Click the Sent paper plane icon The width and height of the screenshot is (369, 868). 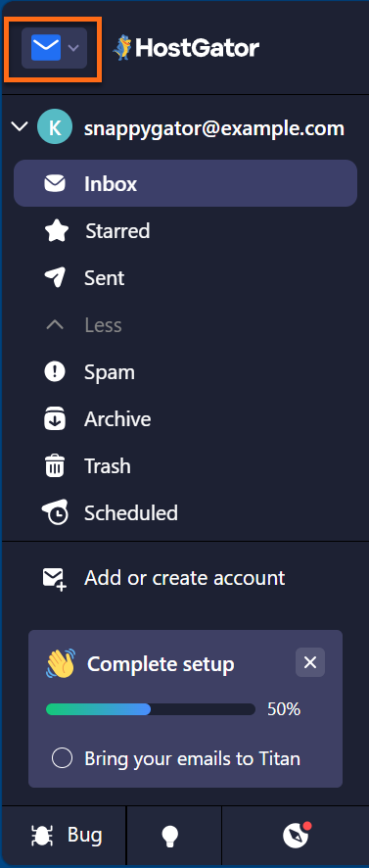[55, 278]
